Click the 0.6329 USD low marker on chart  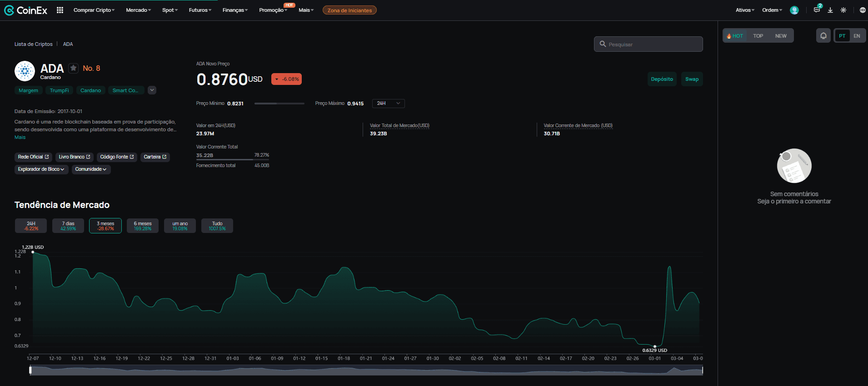655,346
